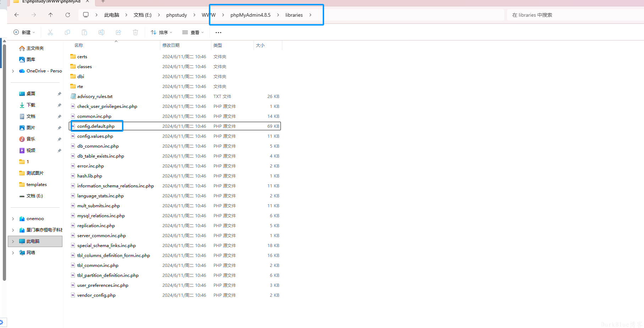Open the 新建 (New) dropdown
The height and width of the screenshot is (328, 644).
pos(24,32)
